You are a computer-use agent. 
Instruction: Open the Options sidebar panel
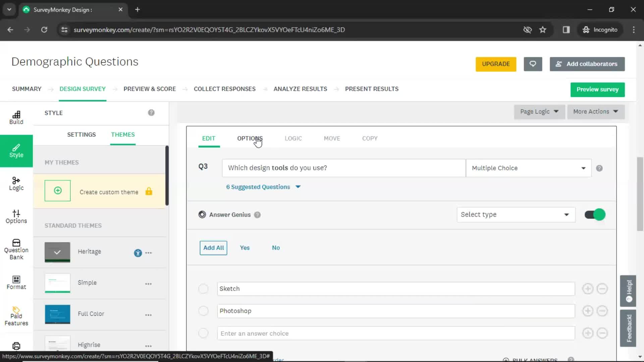pyautogui.click(x=16, y=217)
